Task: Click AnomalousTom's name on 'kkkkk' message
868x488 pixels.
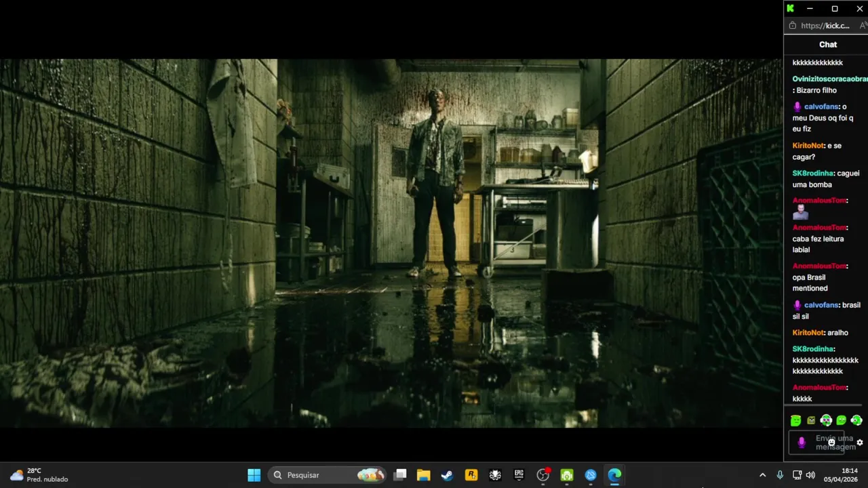Action: pos(819,388)
